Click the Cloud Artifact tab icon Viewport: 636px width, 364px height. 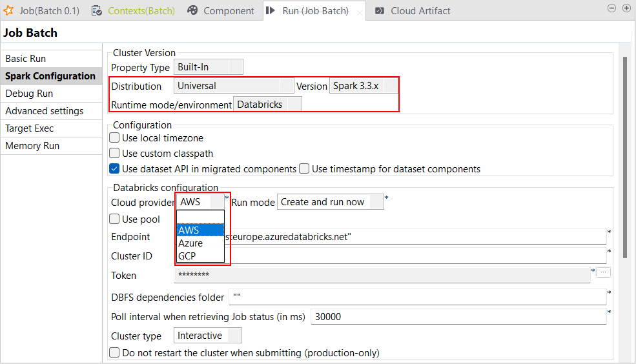380,11
